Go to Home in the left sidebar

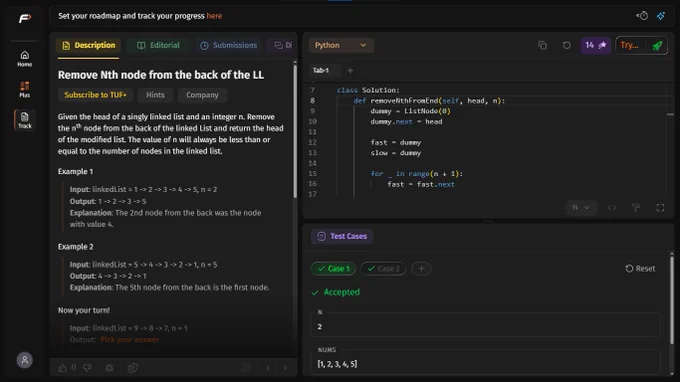coord(25,59)
